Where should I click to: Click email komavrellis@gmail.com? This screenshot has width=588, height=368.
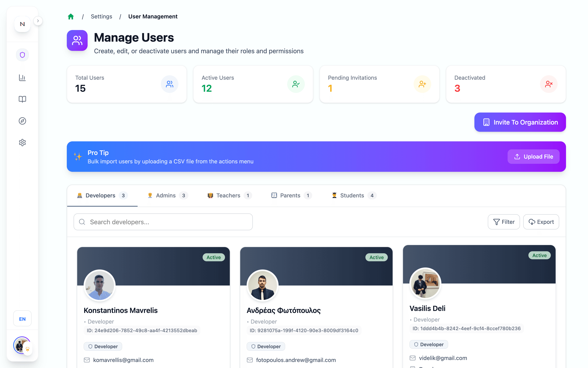pyautogui.click(x=123, y=360)
